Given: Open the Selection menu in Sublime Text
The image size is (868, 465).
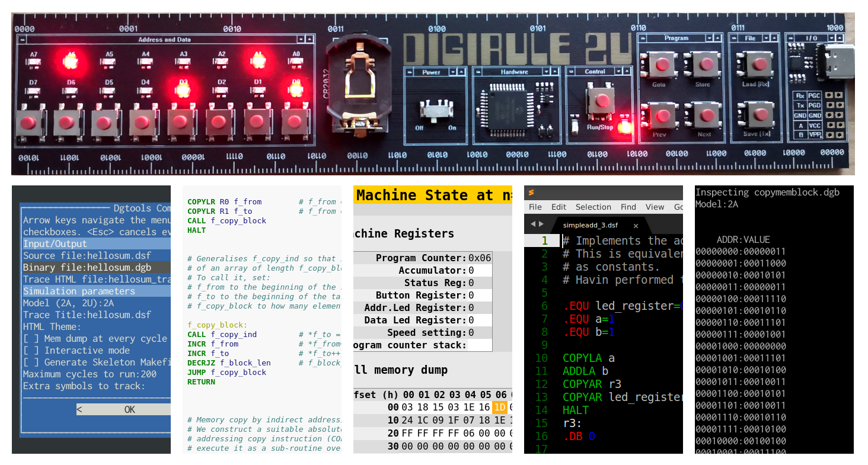Looking at the screenshot, I should point(593,207).
